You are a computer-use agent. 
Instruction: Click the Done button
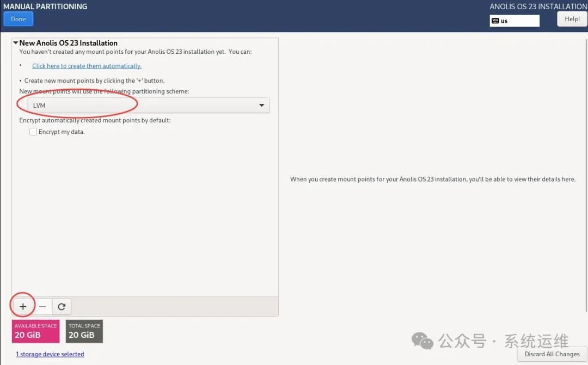click(19, 19)
